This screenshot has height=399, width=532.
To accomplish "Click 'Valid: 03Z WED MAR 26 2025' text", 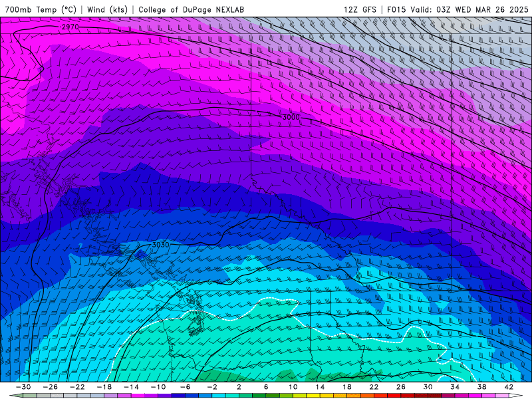I will [469, 9].
